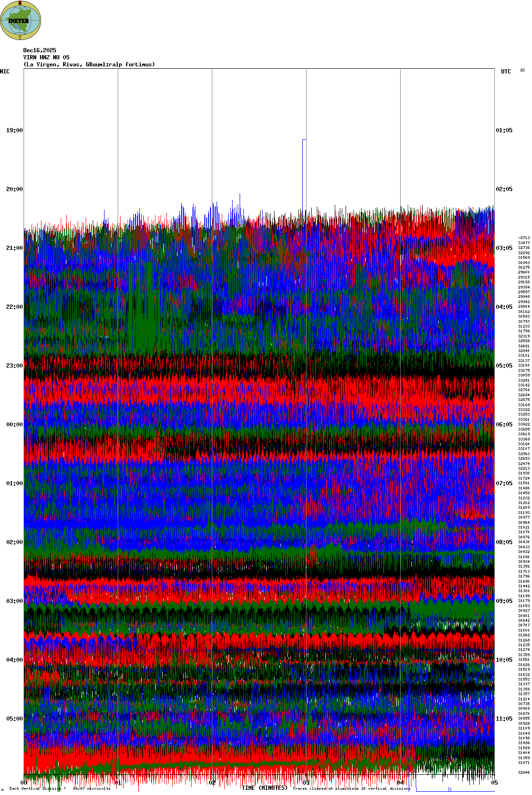
Task: Click the 05:00 local time label
Action: point(14,719)
